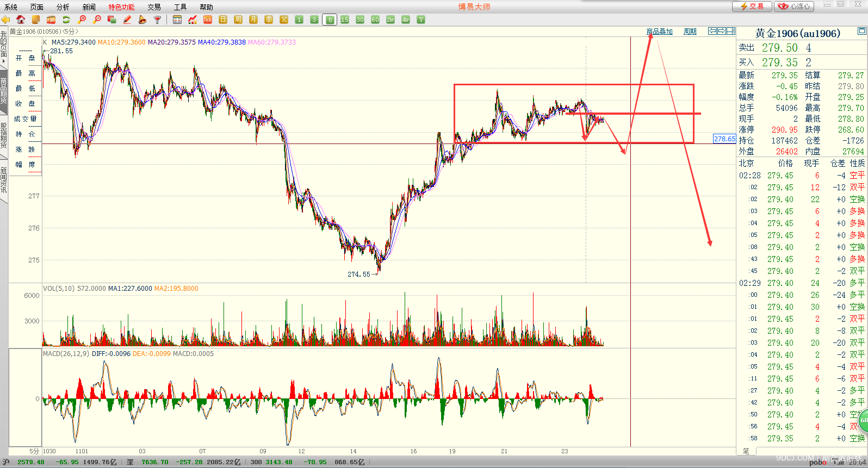
Task: Select the red pencil drawing tool
Action: [127, 20]
